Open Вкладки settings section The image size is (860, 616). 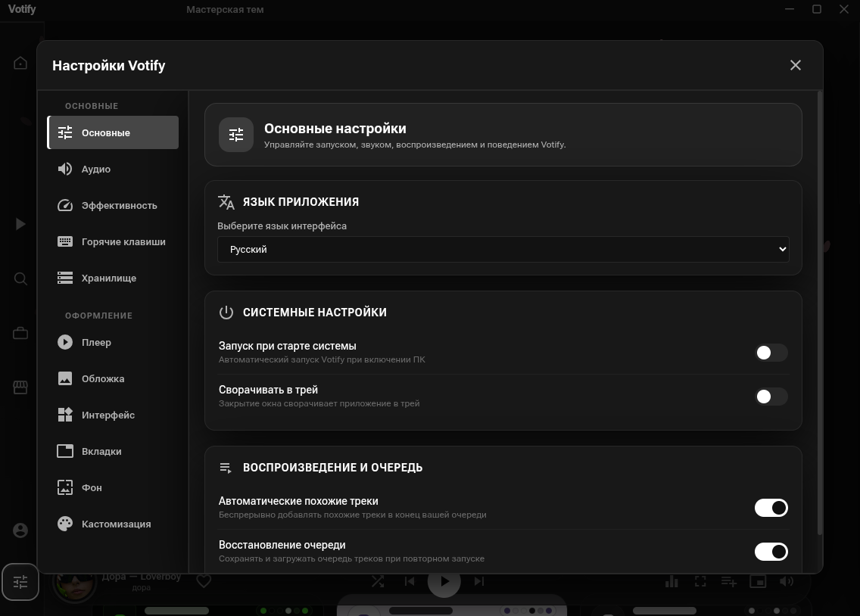coord(113,451)
